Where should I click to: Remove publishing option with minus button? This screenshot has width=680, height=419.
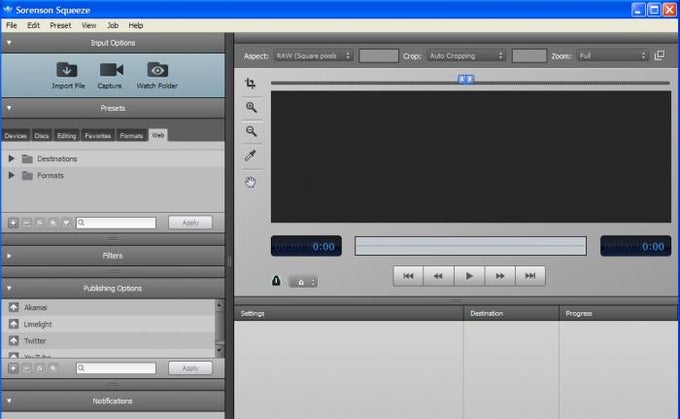coord(26,368)
